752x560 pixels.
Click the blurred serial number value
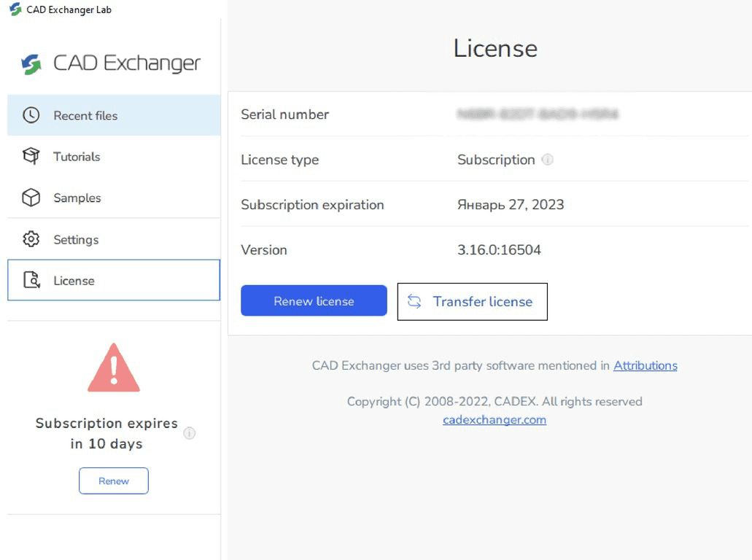coord(538,114)
